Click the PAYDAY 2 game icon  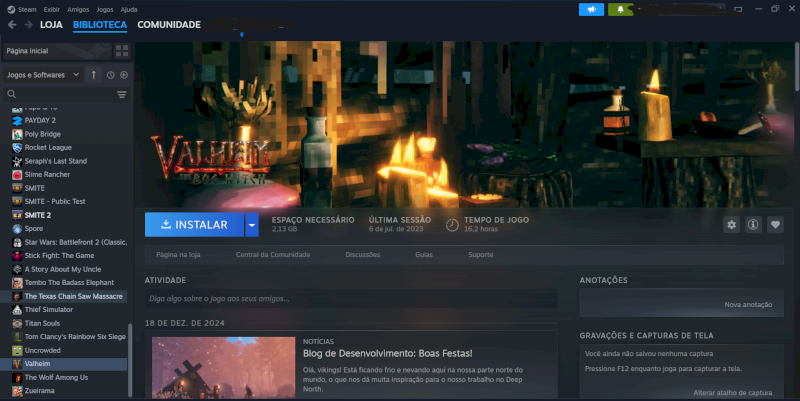17,121
